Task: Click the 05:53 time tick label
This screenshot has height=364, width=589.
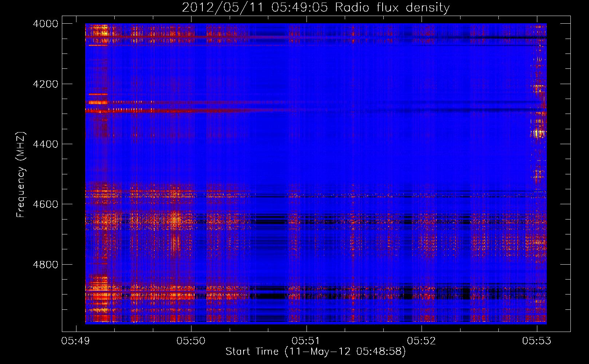Action: pos(537,341)
